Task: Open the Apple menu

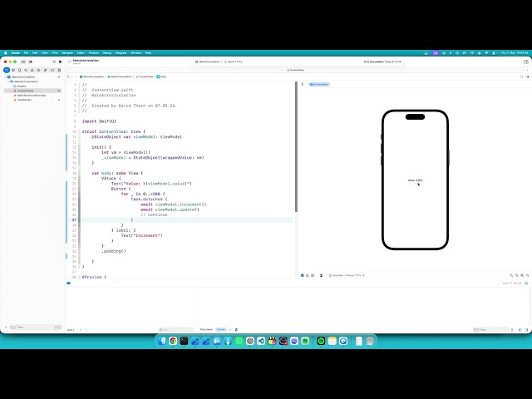Action: (6, 53)
